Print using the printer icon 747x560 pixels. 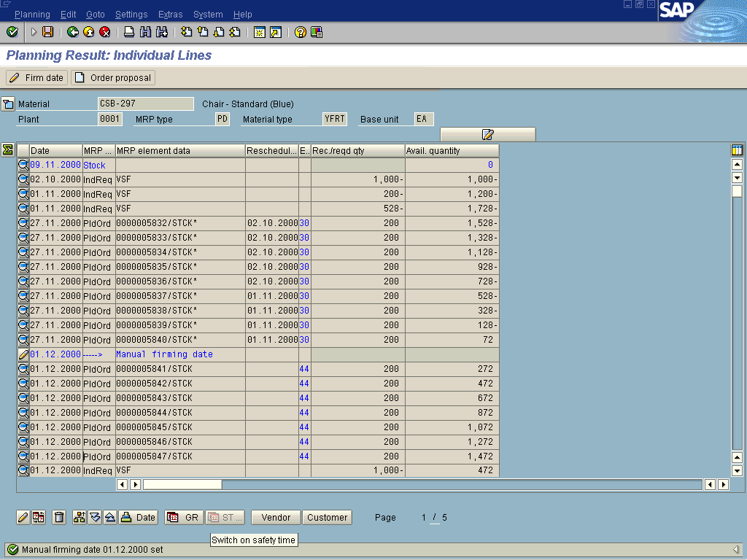click(129, 32)
